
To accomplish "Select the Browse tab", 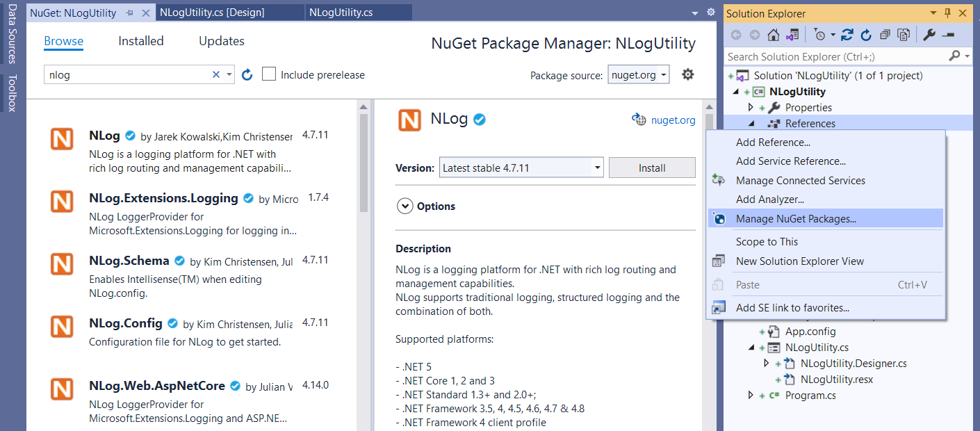I will point(63,41).
